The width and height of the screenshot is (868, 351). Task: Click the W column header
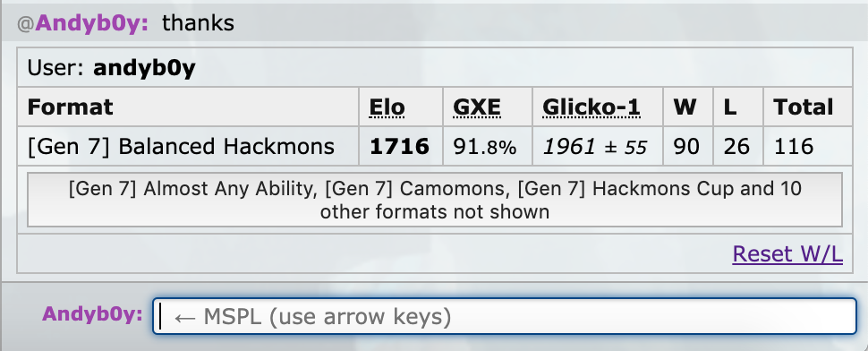coord(685,107)
